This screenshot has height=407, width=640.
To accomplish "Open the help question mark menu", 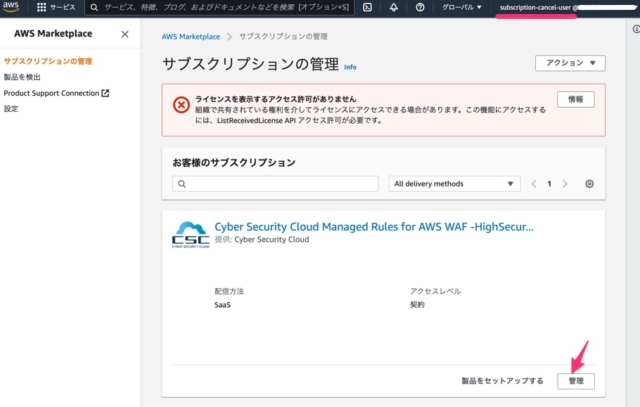I will tap(420, 7).
